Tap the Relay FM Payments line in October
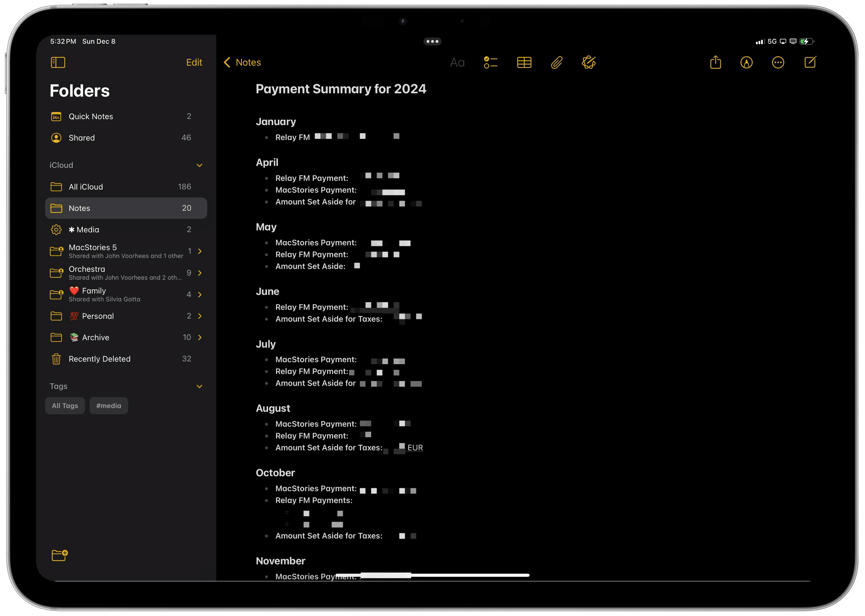Viewport: 865px width, 616px height. (314, 500)
